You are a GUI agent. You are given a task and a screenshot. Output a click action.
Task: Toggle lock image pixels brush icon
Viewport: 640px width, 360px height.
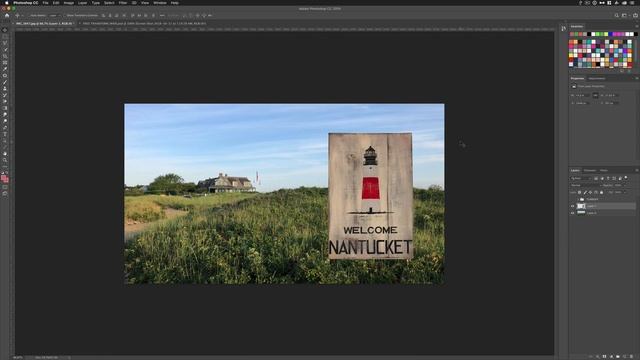pos(585,192)
